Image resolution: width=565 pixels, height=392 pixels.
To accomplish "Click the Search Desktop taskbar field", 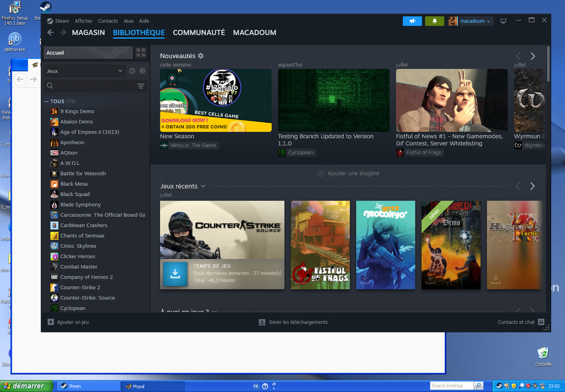I will tap(451, 386).
